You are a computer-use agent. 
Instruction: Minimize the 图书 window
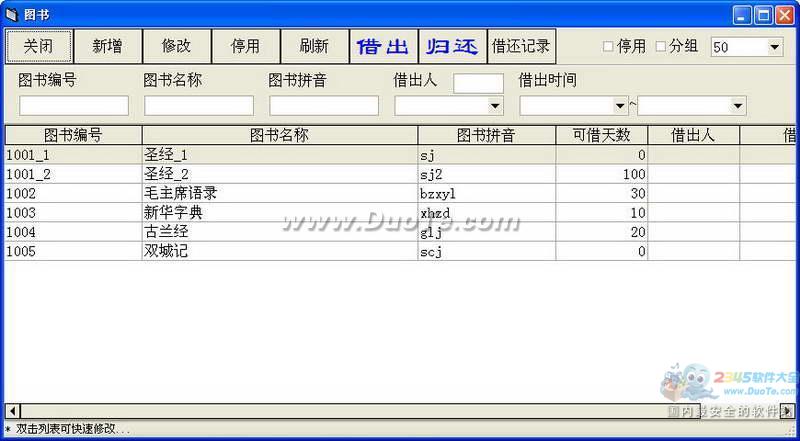pos(743,15)
